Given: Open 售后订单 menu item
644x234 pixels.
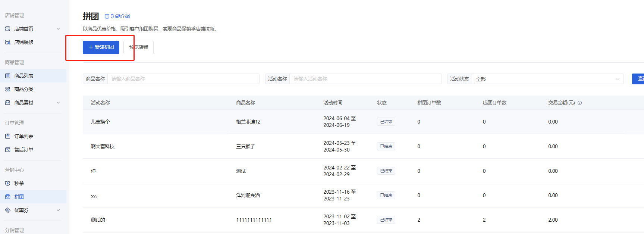Looking at the screenshot, I should click(33, 150).
